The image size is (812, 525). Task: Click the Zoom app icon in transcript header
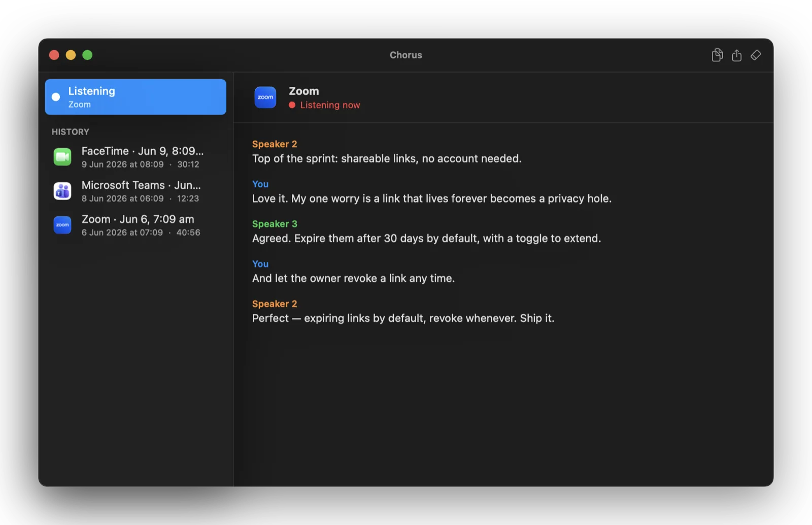pyautogui.click(x=265, y=97)
